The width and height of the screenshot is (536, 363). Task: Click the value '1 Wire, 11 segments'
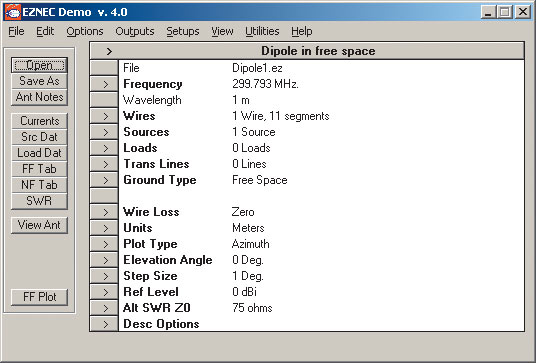(281, 116)
